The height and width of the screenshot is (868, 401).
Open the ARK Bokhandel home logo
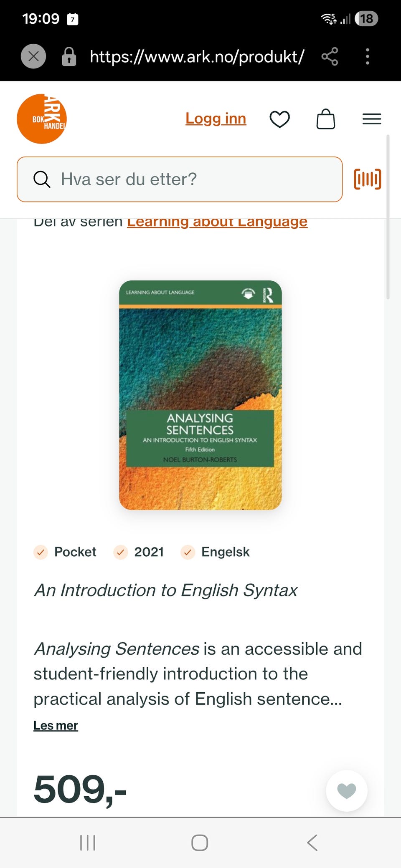(42, 119)
